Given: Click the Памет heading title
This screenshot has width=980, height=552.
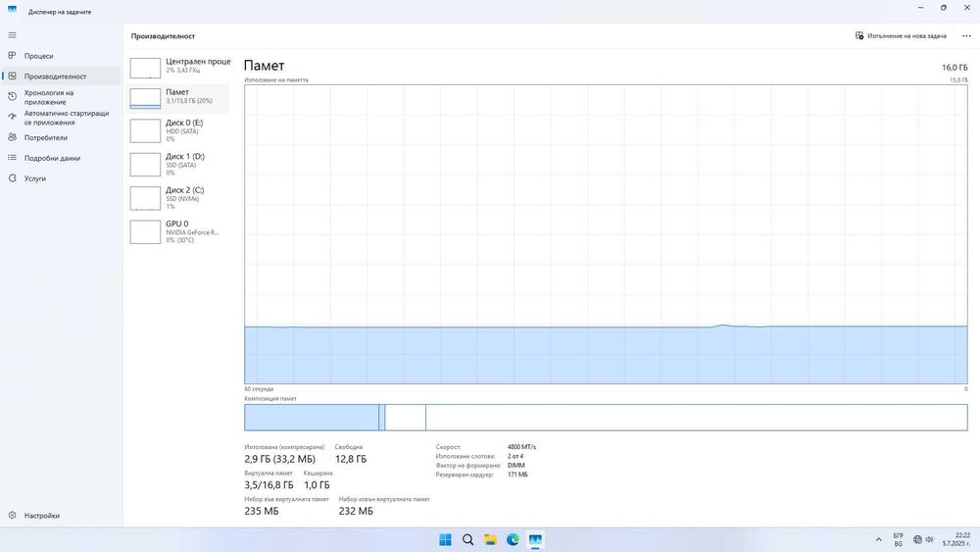Looking at the screenshot, I should pyautogui.click(x=264, y=66).
